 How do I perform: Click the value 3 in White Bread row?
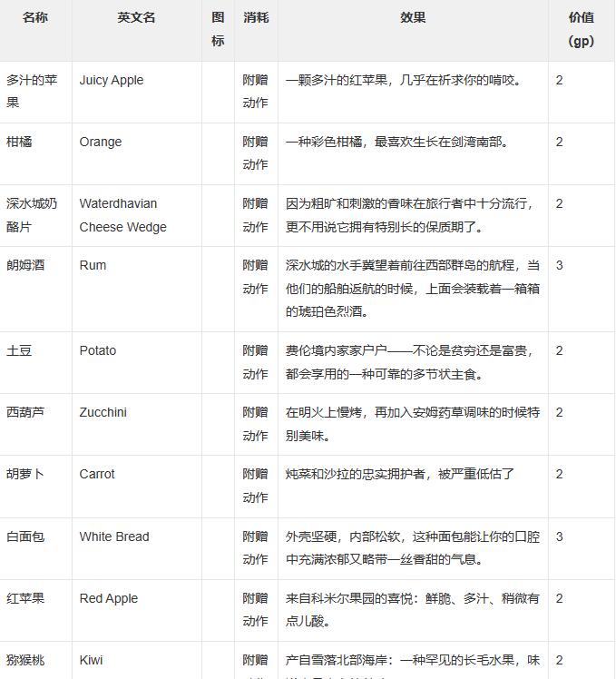click(559, 536)
